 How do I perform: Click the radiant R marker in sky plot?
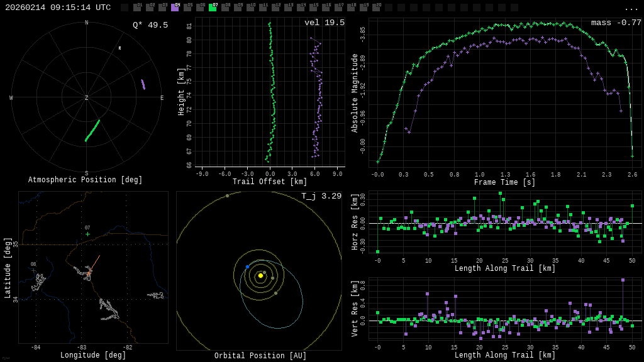(x=119, y=48)
